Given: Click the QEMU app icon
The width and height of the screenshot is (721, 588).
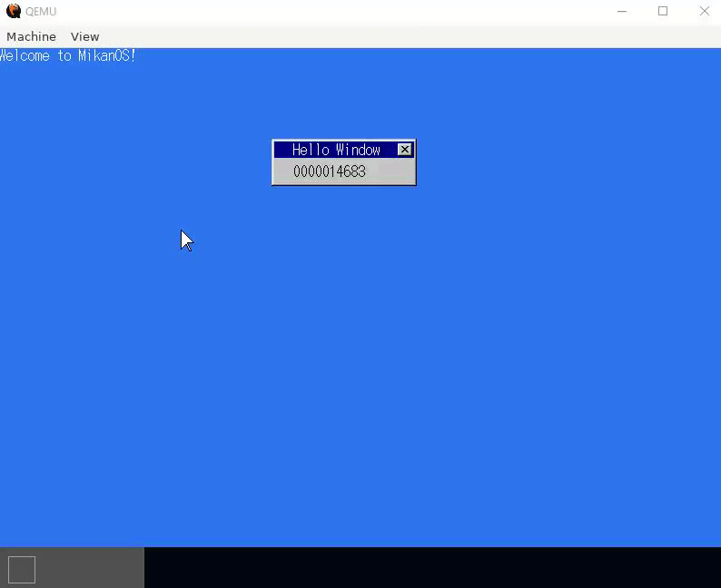Looking at the screenshot, I should coord(14,11).
